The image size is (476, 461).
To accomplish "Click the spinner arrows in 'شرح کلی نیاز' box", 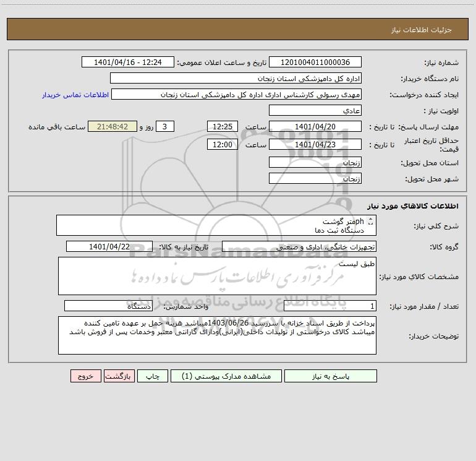I will pyautogui.click(x=370, y=222).
